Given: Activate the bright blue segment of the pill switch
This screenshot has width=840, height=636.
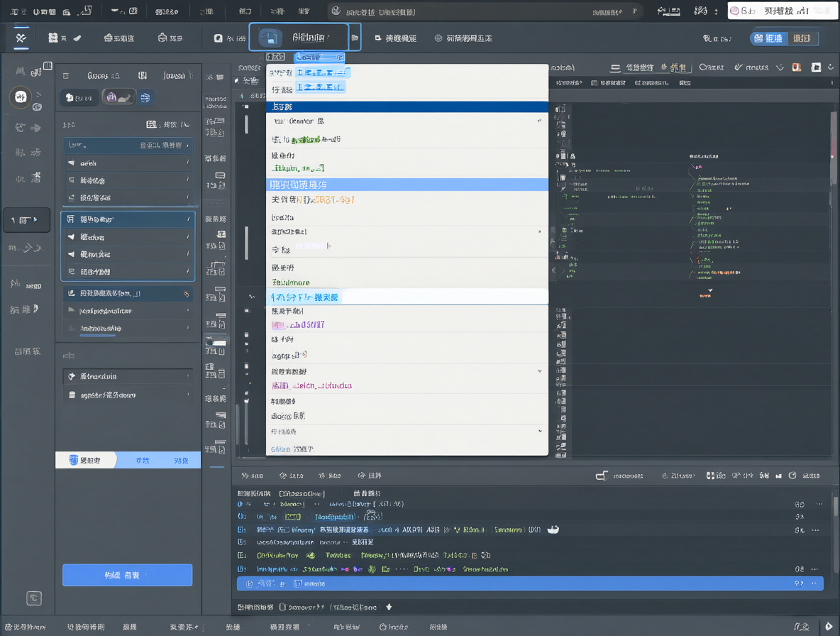Looking at the screenshot, I should (769, 38).
